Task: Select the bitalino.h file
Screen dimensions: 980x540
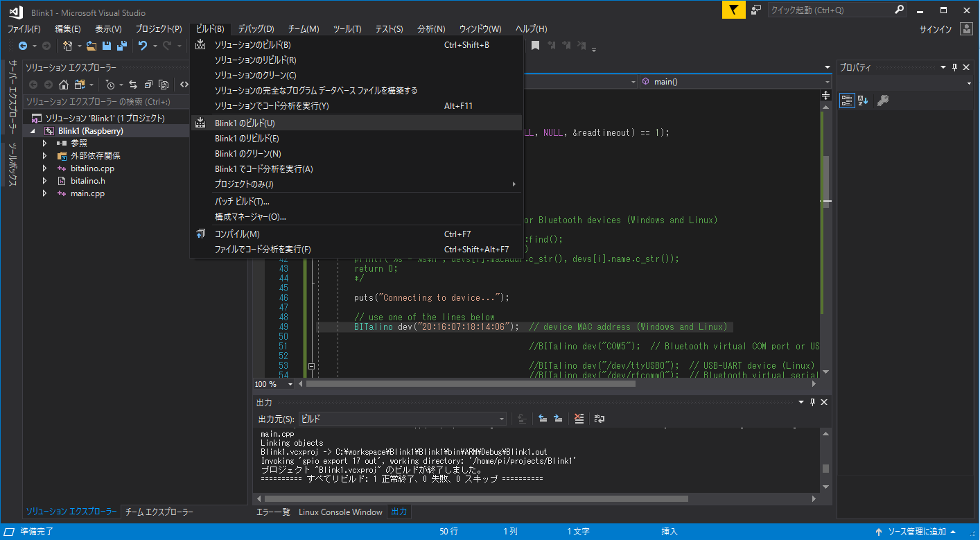Action: pyautogui.click(x=88, y=181)
